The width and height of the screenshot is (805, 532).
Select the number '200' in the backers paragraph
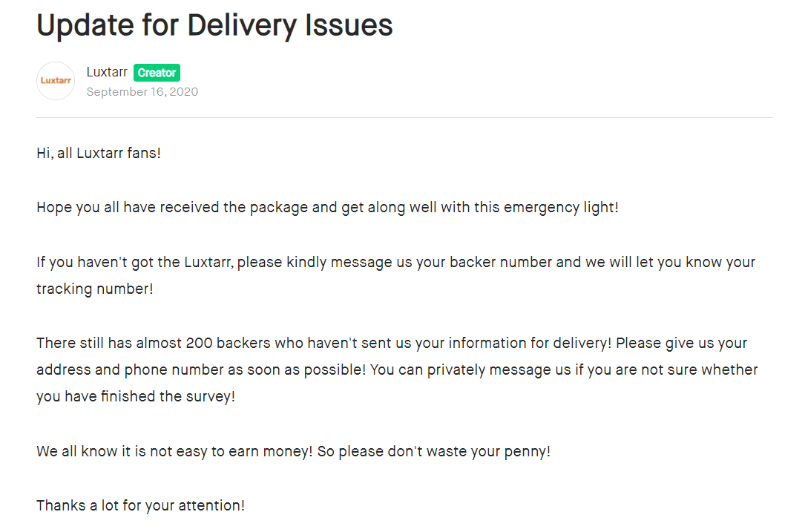[x=199, y=343]
